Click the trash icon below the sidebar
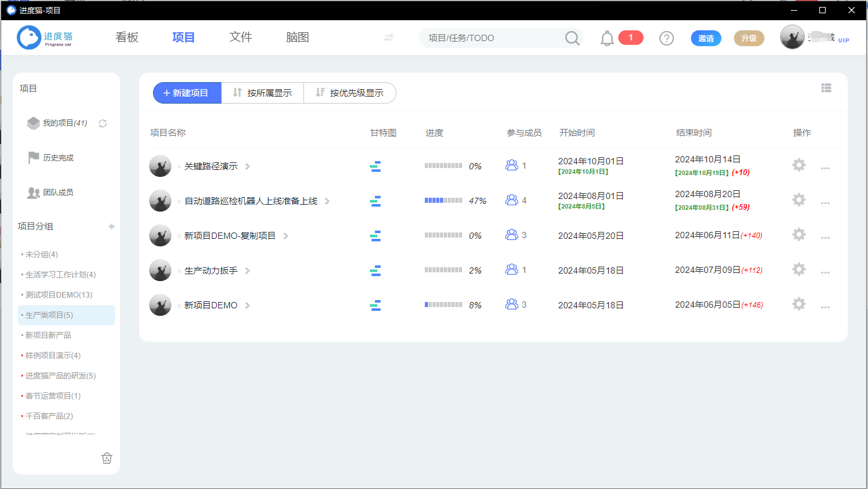Viewport: 868px width, 489px height. click(107, 458)
